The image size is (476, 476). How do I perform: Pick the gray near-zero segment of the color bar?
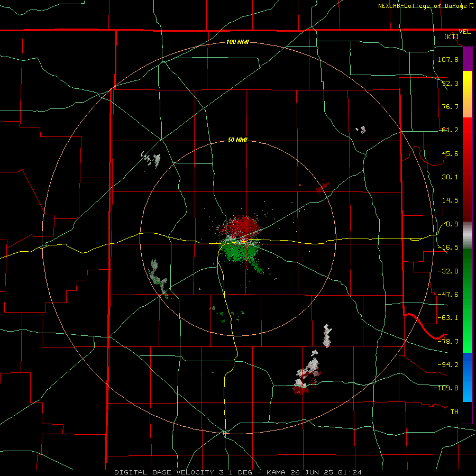tap(467, 235)
